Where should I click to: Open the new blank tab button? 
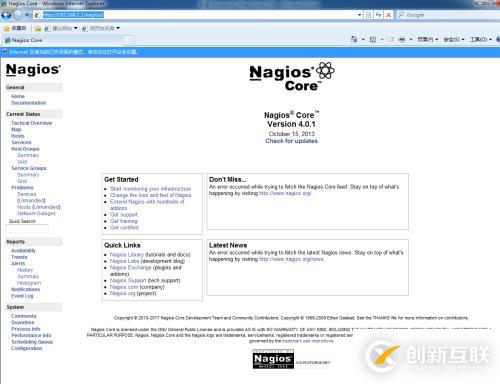coord(129,40)
